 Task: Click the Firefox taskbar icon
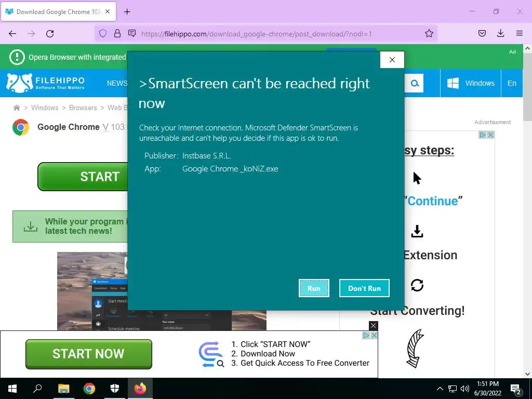click(140, 389)
